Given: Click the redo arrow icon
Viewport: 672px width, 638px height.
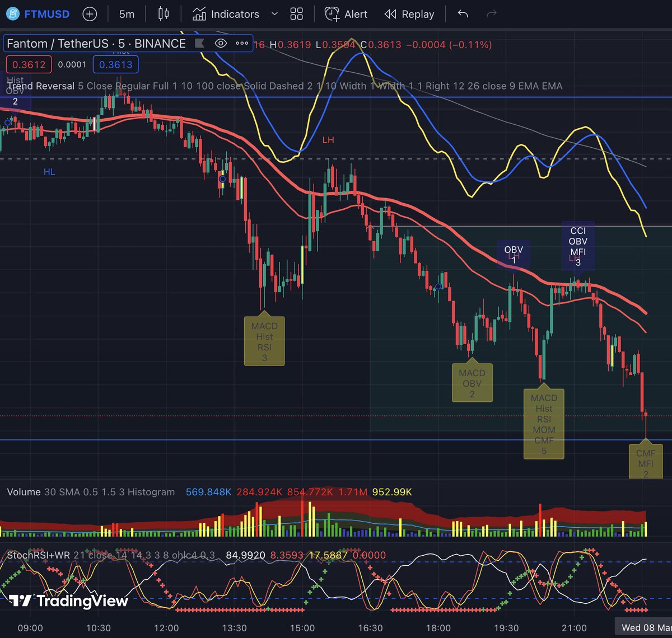Looking at the screenshot, I should 492,14.
